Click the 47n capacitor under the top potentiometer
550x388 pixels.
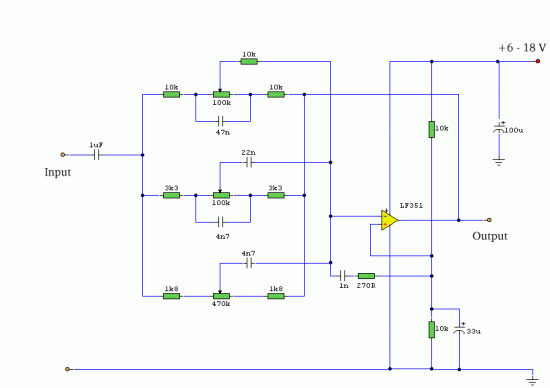click(220, 121)
